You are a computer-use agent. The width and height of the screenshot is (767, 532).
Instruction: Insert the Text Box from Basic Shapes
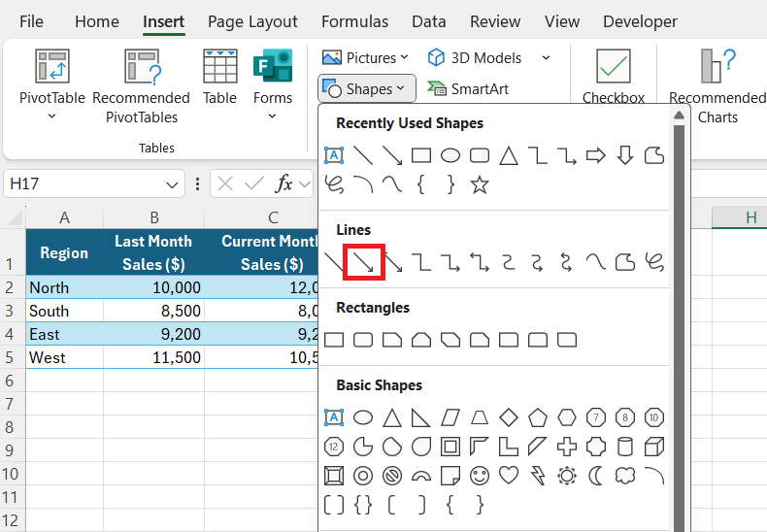pyautogui.click(x=334, y=417)
